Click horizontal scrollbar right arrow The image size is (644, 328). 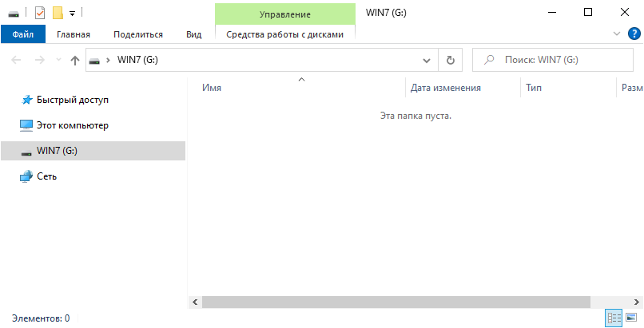click(637, 302)
